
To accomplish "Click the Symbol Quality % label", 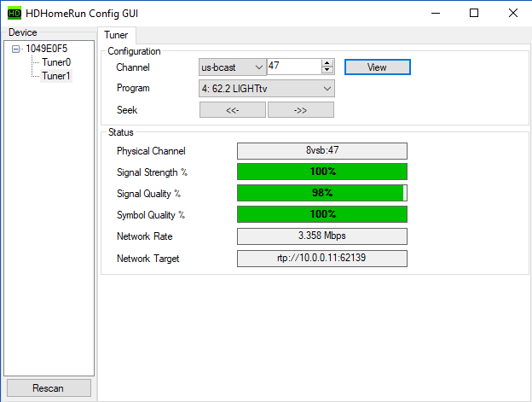I will pyautogui.click(x=151, y=215).
